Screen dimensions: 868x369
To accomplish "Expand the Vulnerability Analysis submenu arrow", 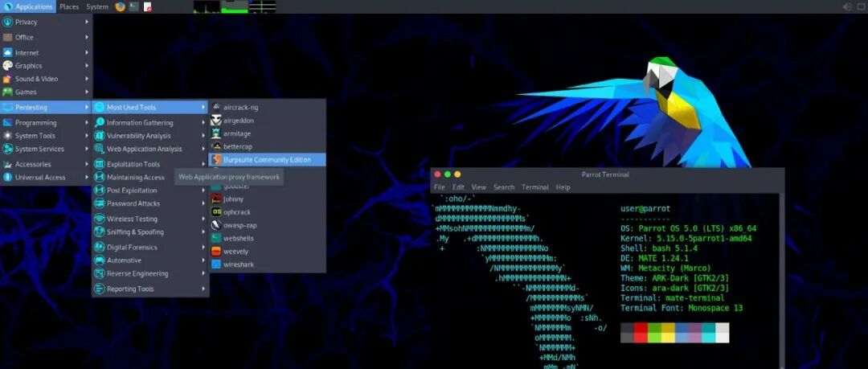I will (203, 136).
